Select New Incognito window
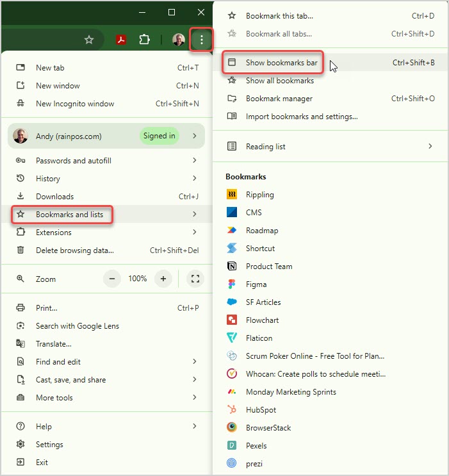The height and width of the screenshot is (476, 449). coord(107,104)
